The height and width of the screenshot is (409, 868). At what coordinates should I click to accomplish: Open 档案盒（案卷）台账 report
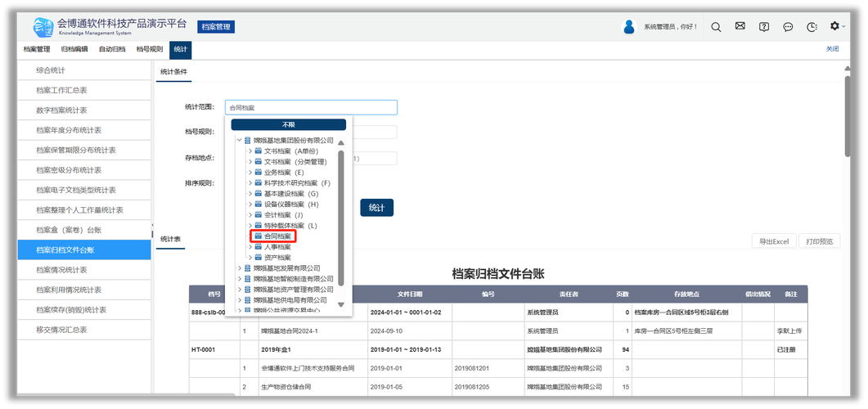[84, 230]
